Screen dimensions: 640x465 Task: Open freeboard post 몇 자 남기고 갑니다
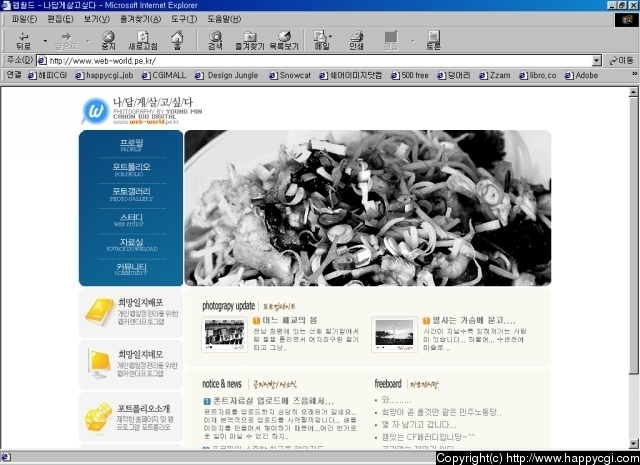tap(419, 425)
